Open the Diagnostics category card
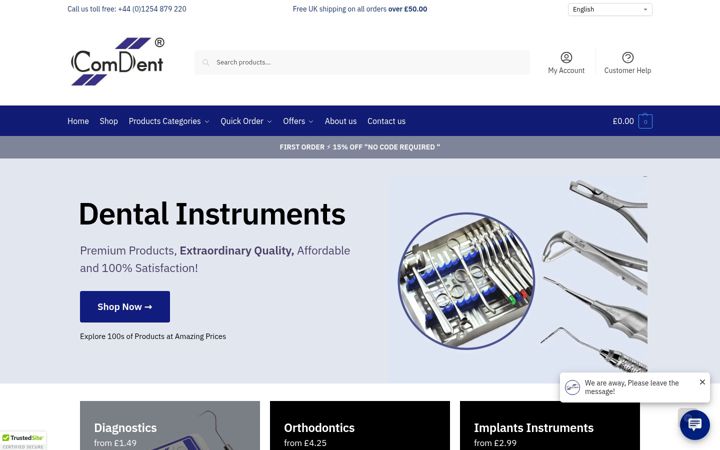720x450 pixels. pyautogui.click(x=170, y=425)
